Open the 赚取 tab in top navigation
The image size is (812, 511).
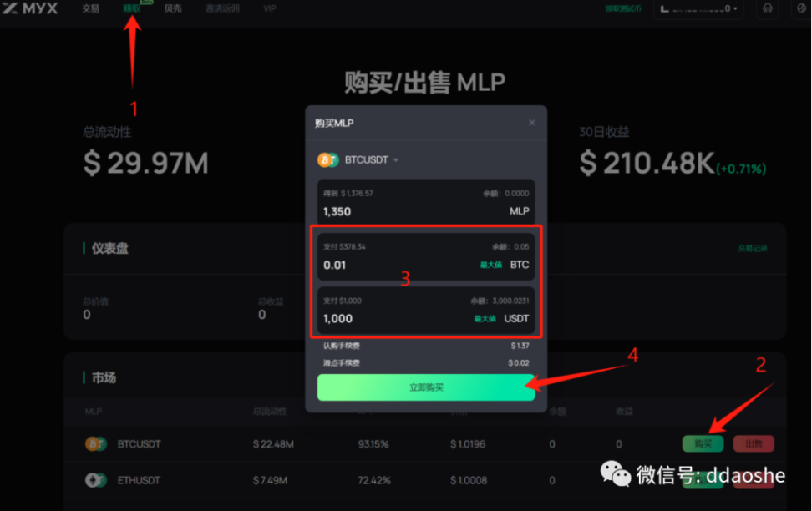pos(131,9)
